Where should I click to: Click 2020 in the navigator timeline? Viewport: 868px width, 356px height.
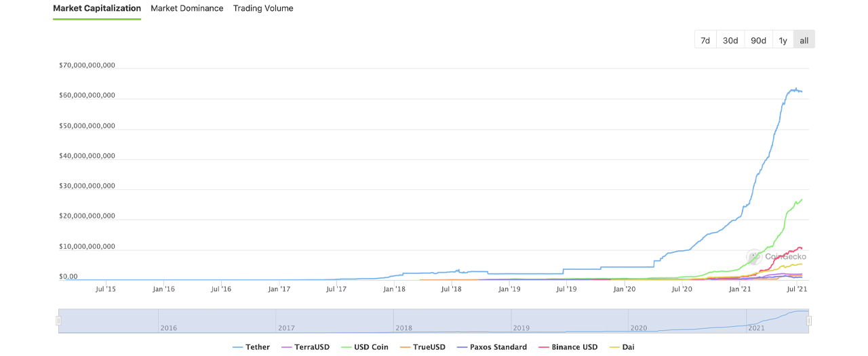(639, 328)
